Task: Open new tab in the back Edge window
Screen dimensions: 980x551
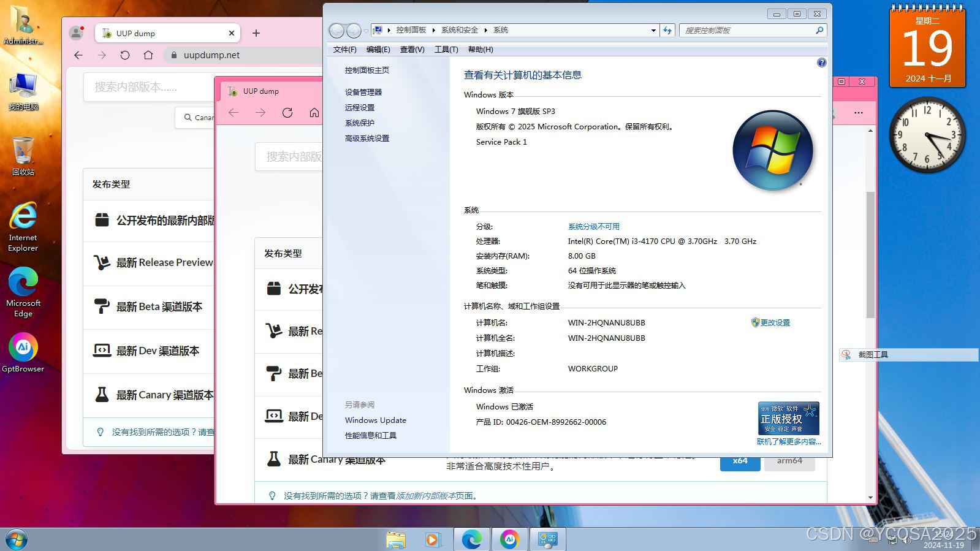Action: [x=256, y=33]
